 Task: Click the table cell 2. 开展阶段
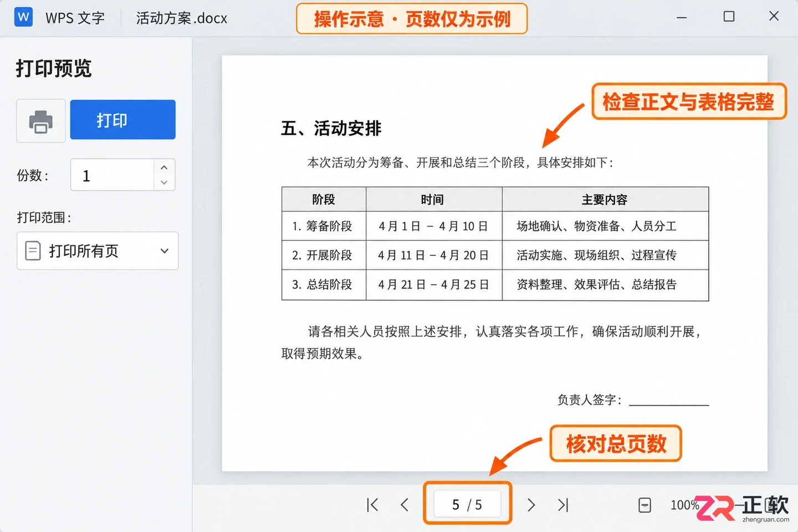(x=323, y=255)
